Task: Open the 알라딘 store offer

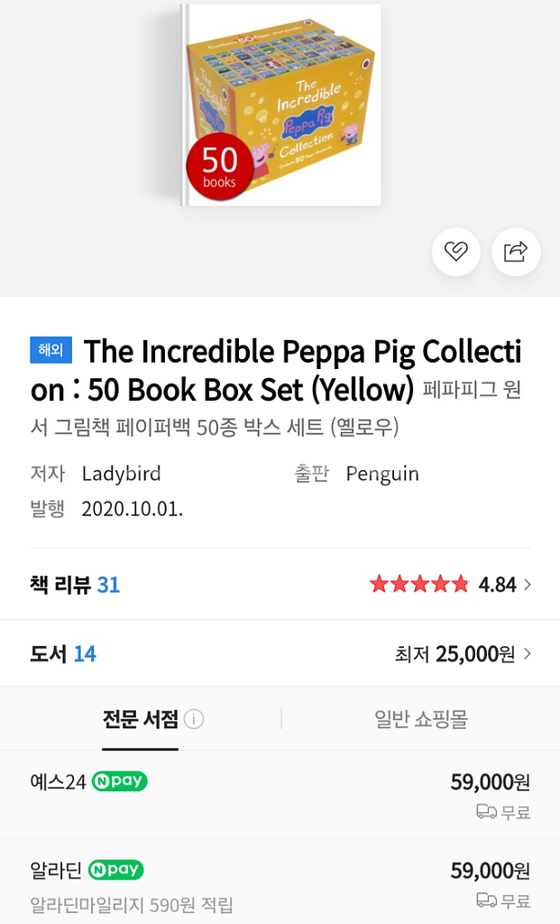Action: 56,870
